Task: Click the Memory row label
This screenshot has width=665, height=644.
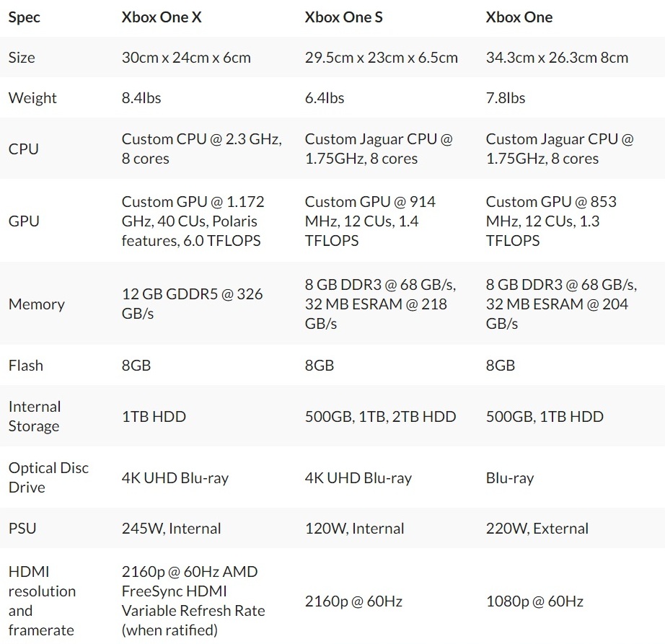Action: 36,304
